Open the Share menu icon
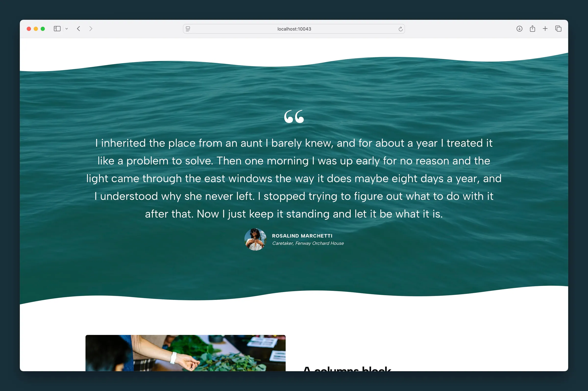Image resolution: width=588 pixels, height=391 pixels. point(532,28)
